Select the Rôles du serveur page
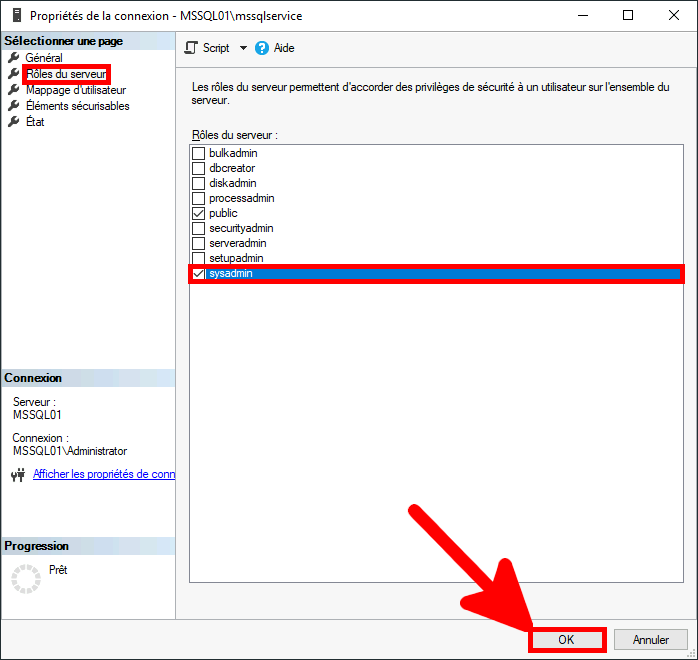The width and height of the screenshot is (698, 660). click(66, 74)
